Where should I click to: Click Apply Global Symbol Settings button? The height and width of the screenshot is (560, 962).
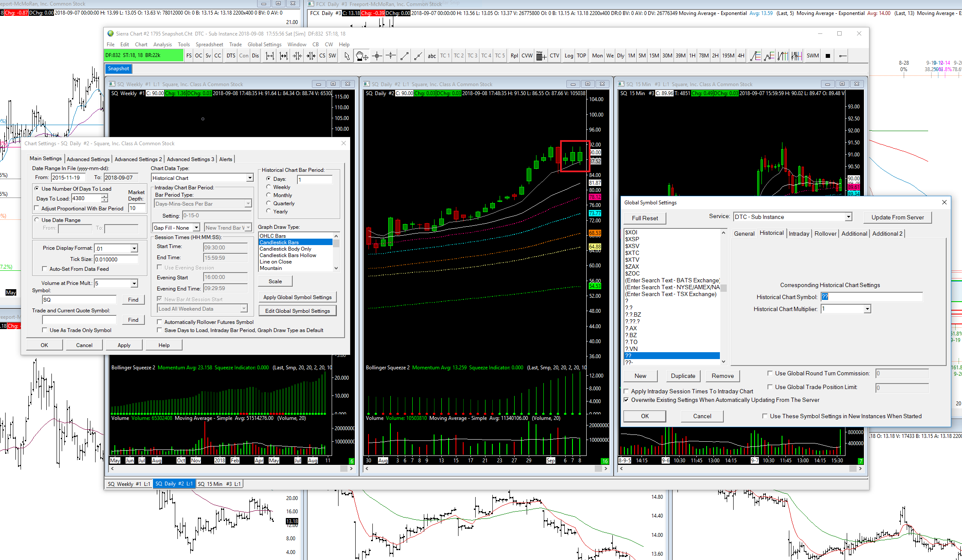(x=297, y=297)
